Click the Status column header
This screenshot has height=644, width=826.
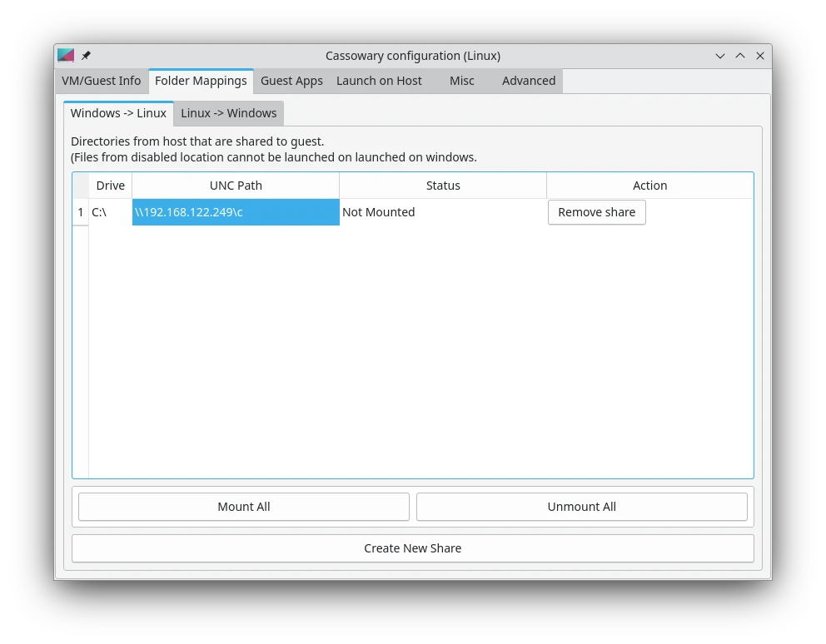point(443,186)
